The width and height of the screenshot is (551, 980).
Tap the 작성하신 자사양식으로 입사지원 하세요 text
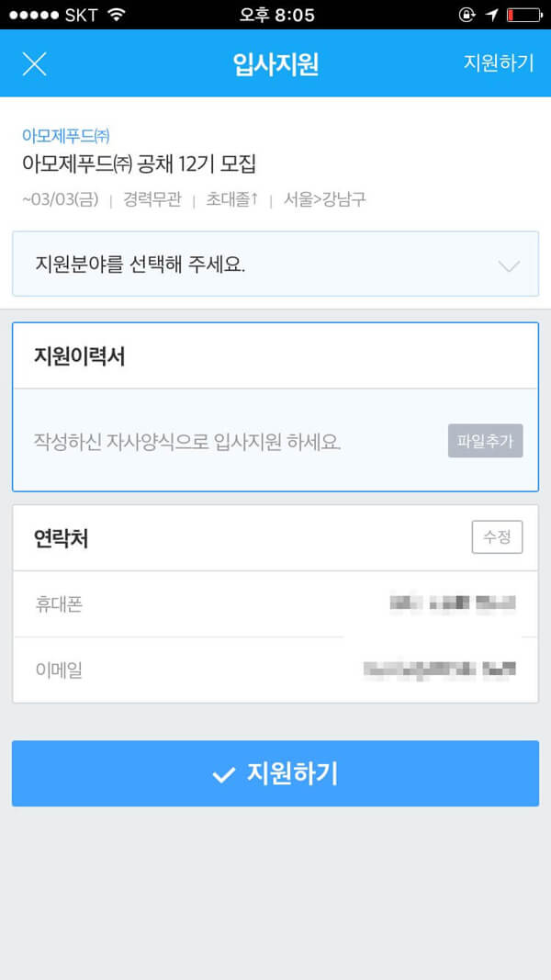pos(187,442)
